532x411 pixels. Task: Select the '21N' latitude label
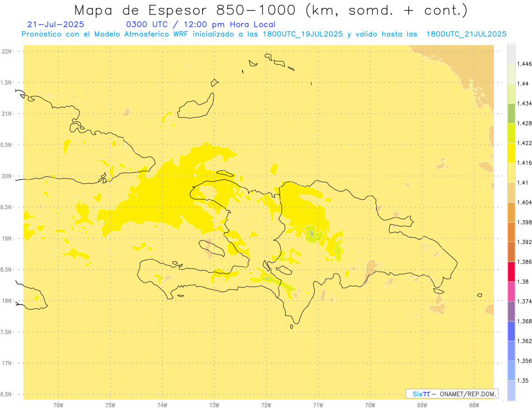point(7,114)
